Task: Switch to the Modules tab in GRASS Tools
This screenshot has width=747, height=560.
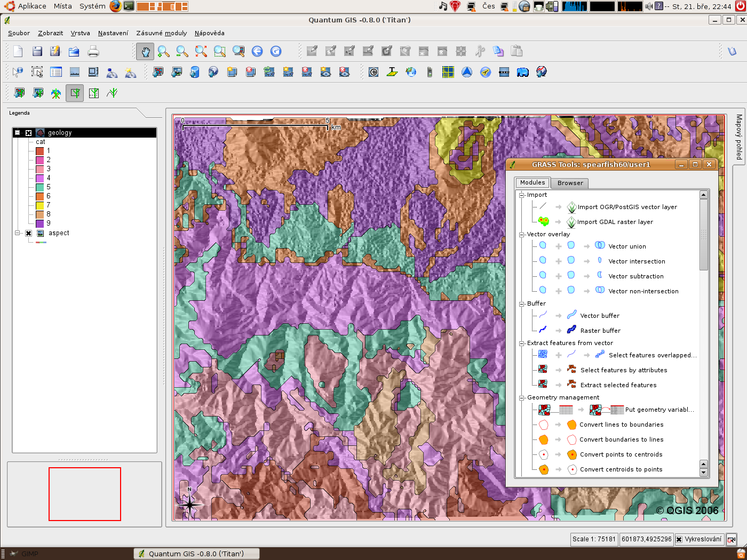Action: [x=533, y=182]
